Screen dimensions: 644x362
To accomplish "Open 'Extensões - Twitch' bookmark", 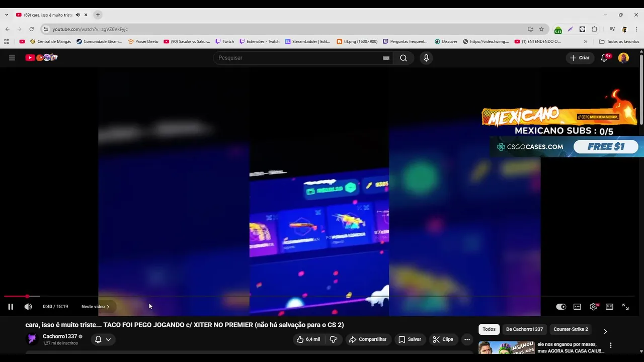I will click(260, 42).
